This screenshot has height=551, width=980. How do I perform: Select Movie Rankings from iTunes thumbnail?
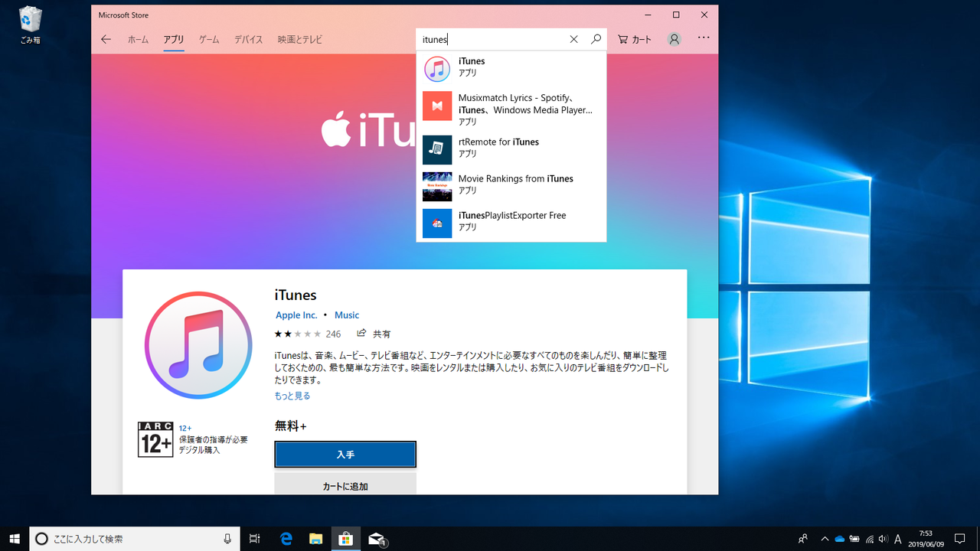pos(437,187)
